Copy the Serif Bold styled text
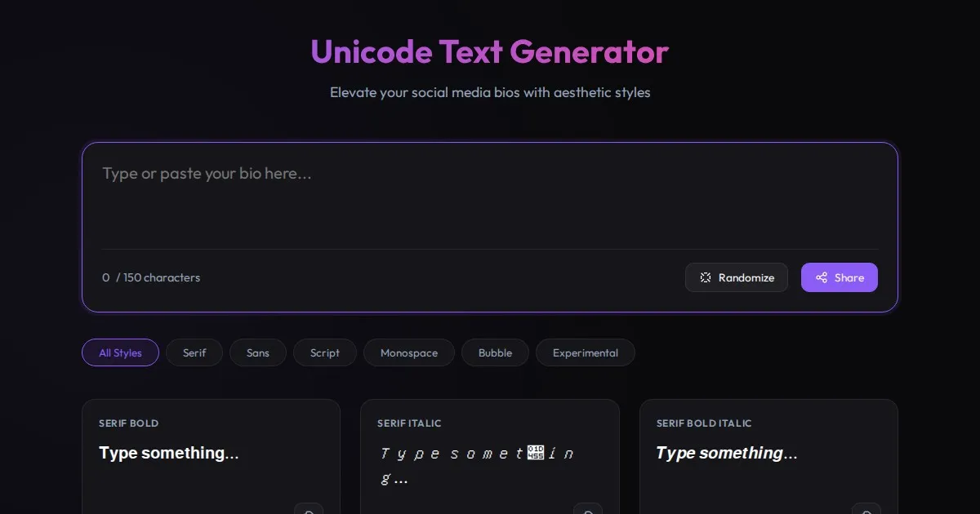Screen dimensions: 980x514 (x=309, y=510)
